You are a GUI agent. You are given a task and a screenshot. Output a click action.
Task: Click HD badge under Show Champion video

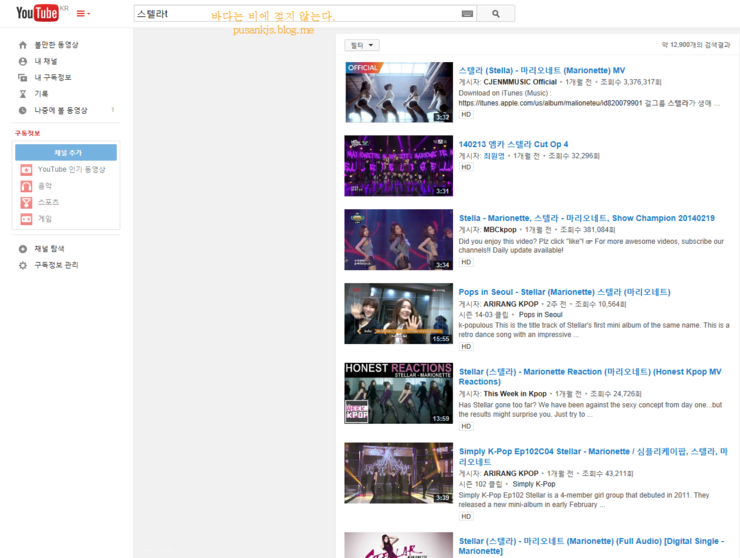(x=466, y=262)
